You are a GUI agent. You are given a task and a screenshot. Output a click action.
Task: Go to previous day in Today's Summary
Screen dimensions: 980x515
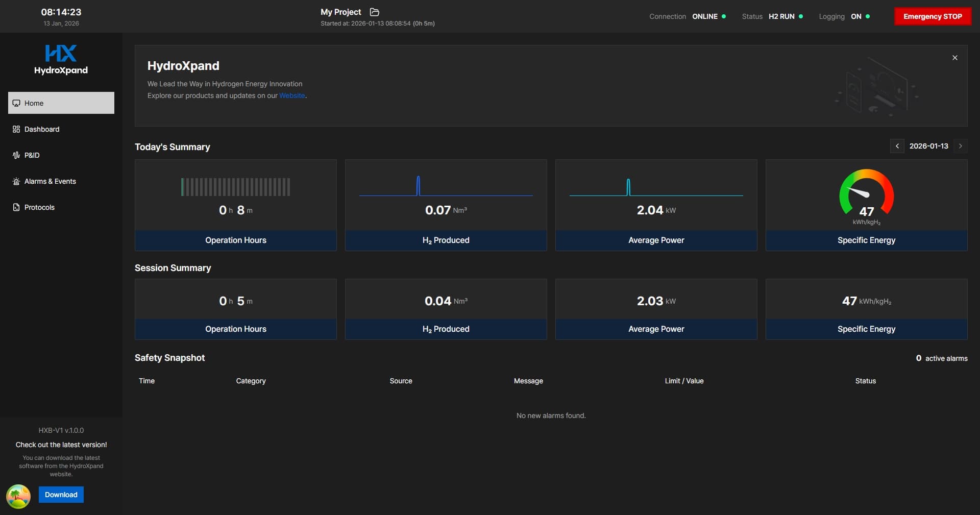[x=897, y=146]
